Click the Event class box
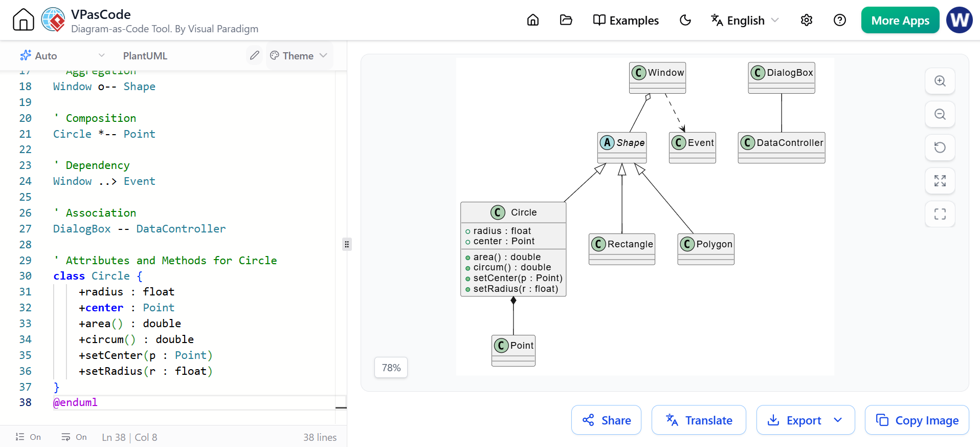The image size is (980, 447). point(693,147)
